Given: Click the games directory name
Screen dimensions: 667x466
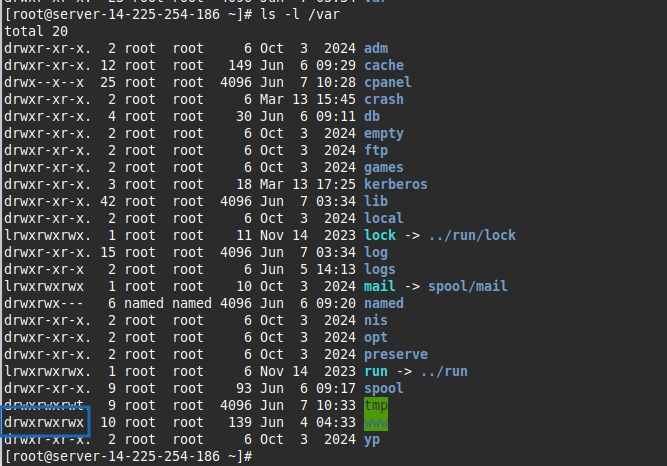Looking at the screenshot, I should (384, 167).
